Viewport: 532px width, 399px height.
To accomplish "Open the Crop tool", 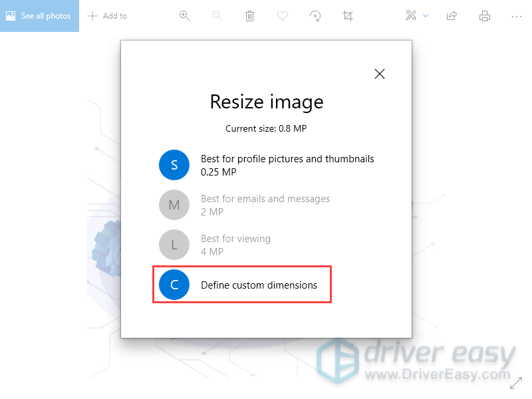I will pos(347,15).
